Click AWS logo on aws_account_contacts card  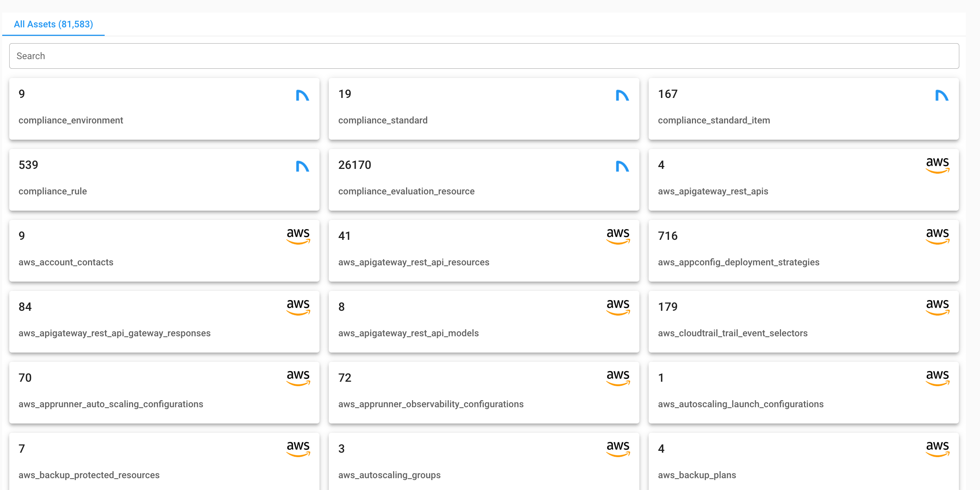298,236
